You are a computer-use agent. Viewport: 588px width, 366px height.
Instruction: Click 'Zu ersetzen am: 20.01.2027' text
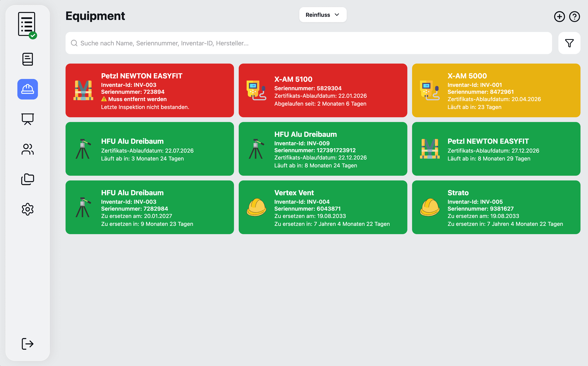click(x=136, y=216)
